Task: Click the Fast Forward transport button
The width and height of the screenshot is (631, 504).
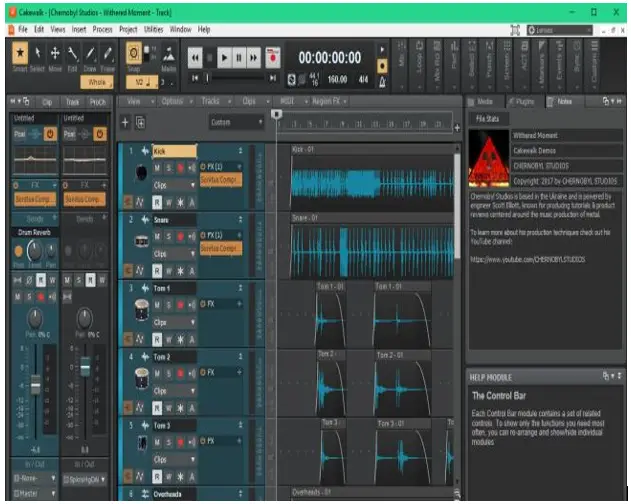Action: [254, 58]
